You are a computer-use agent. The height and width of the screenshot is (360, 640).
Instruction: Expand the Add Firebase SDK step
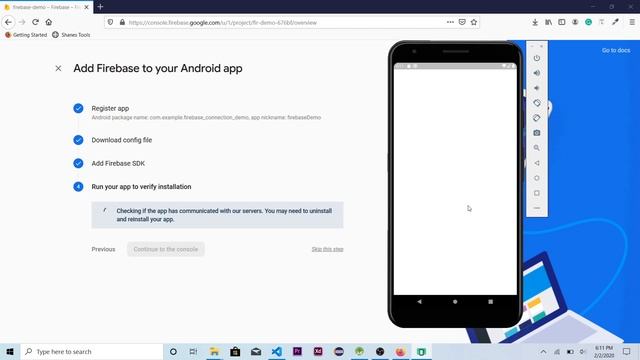[118, 163]
